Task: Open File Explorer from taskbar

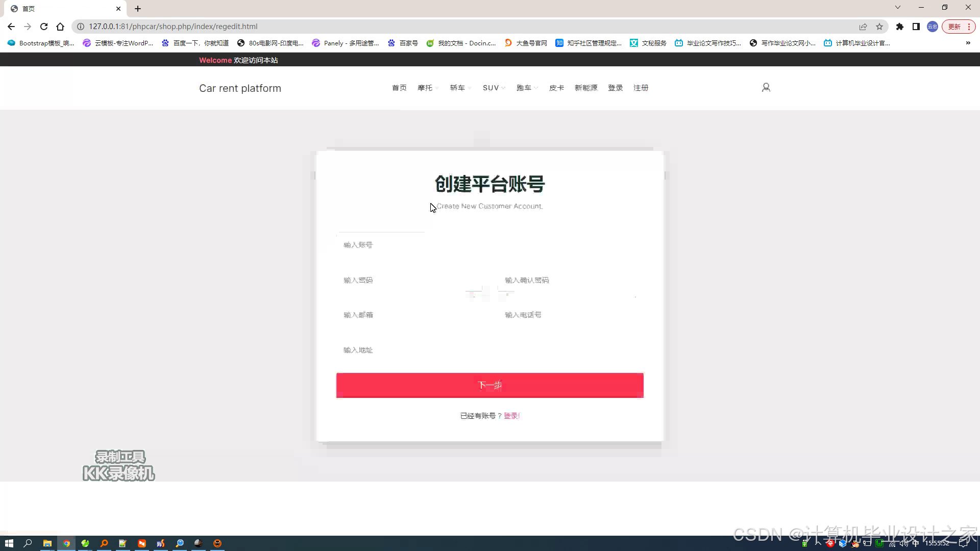Action: click(47, 543)
